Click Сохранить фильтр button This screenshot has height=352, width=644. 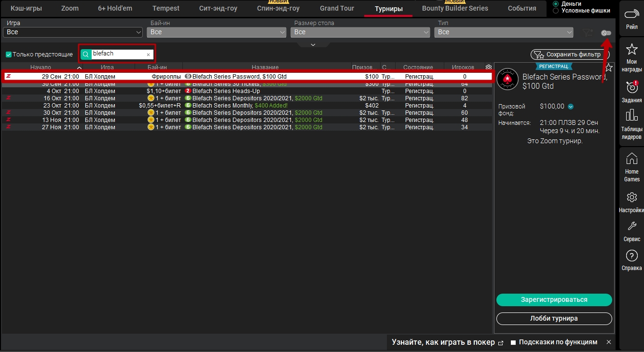point(570,54)
